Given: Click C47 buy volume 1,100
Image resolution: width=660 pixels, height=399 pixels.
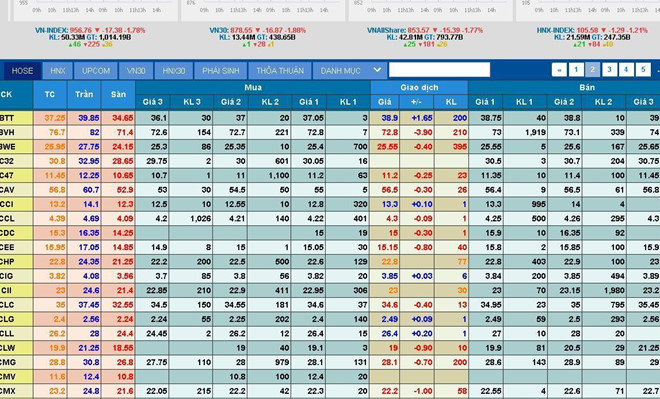Looking at the screenshot, I should 279,175.
